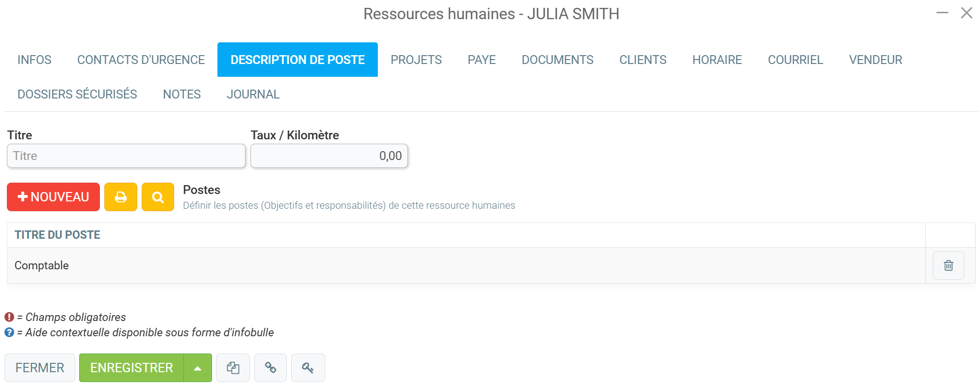980x385 pixels.
Task: Click the yellow search magnifier button
Action: coord(158,197)
